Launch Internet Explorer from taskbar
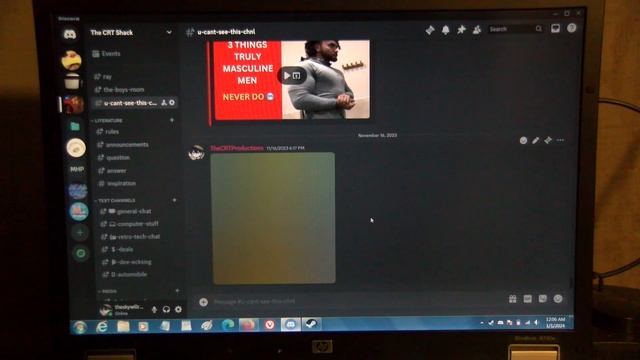The image size is (640, 360). [x=102, y=327]
